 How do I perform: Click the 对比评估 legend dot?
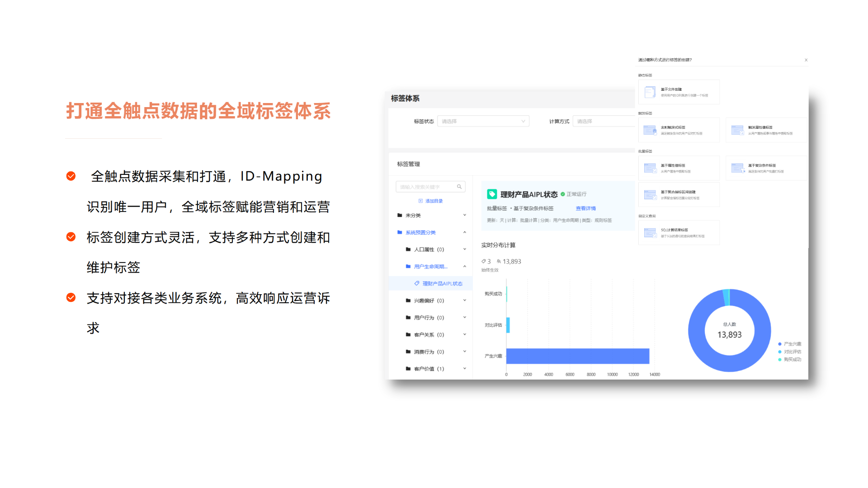(x=780, y=352)
